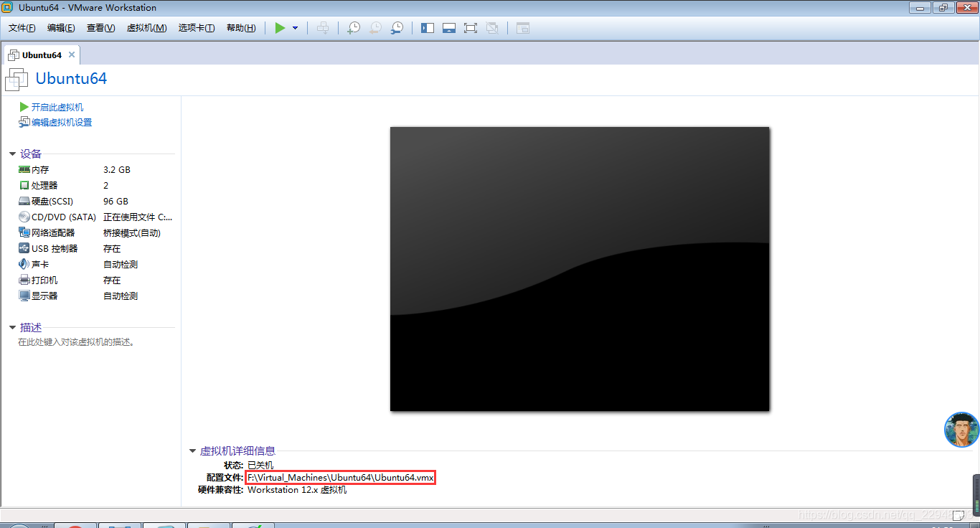Click the Workstation 12.x 虚拟机 compatibility text
Viewport: 980px width, 528px height.
click(x=297, y=490)
